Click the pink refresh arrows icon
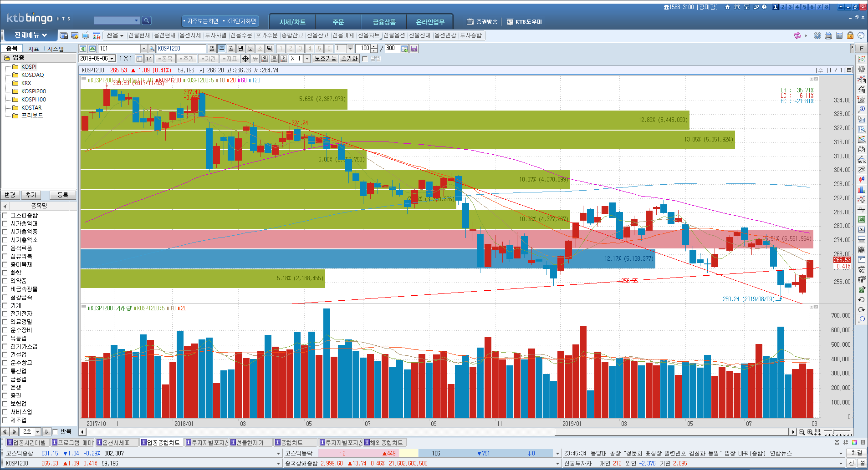 [x=797, y=35]
